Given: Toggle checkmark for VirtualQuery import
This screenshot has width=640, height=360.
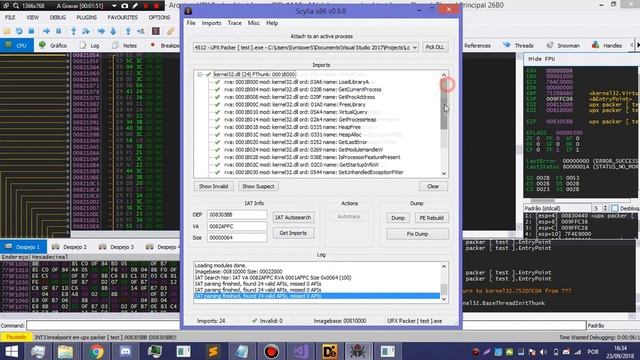Looking at the screenshot, I should click(218, 112).
